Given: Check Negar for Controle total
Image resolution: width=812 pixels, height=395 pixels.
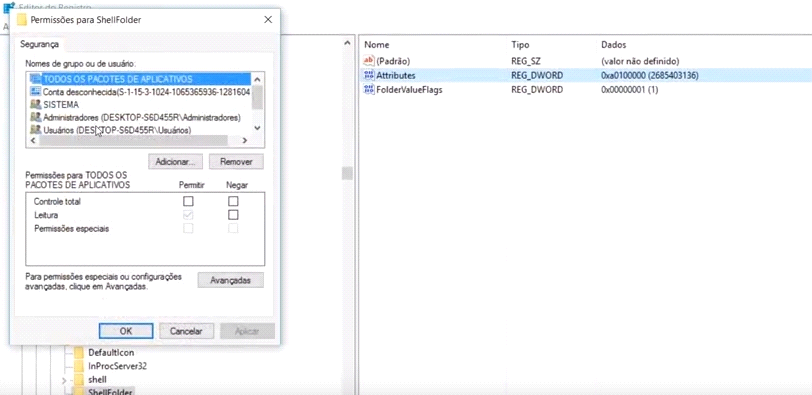Looking at the screenshot, I should click(x=234, y=201).
